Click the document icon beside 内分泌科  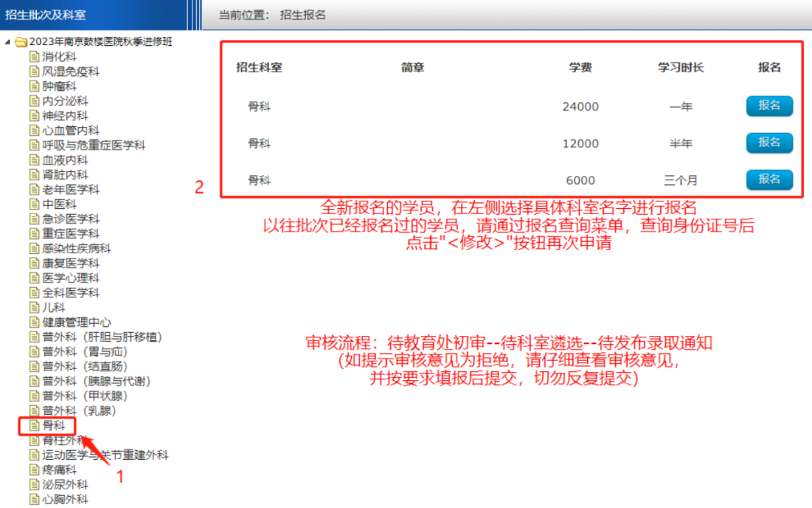[x=35, y=101]
